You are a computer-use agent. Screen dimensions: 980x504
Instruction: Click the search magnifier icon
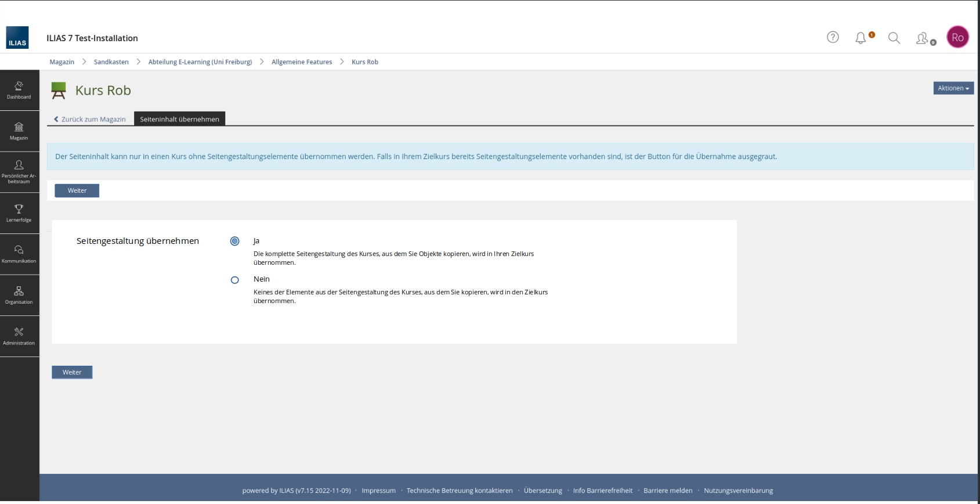click(x=894, y=38)
